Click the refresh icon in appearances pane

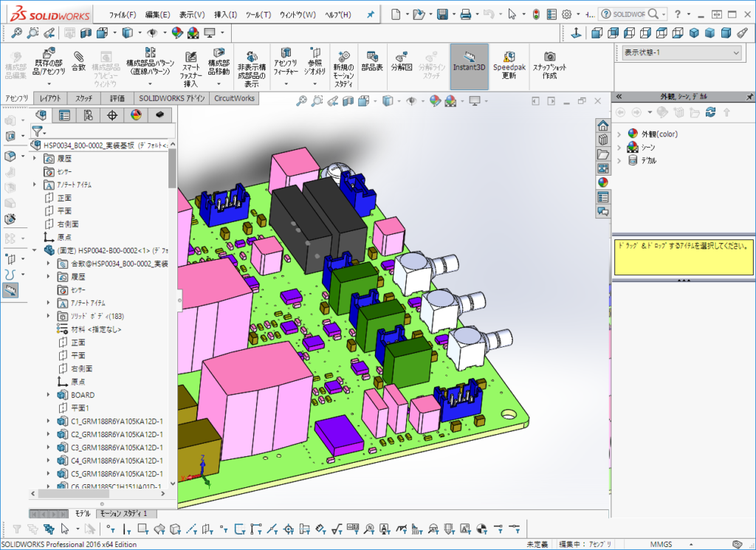(x=710, y=112)
